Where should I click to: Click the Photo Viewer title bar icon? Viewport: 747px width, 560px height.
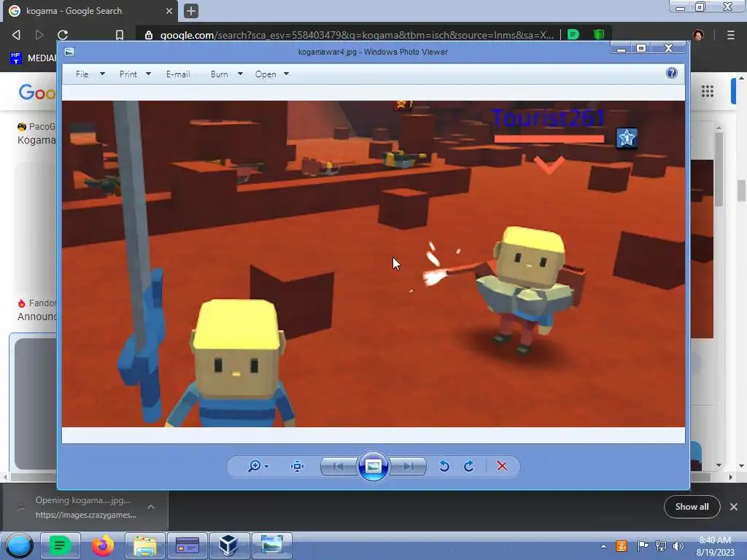(x=69, y=52)
